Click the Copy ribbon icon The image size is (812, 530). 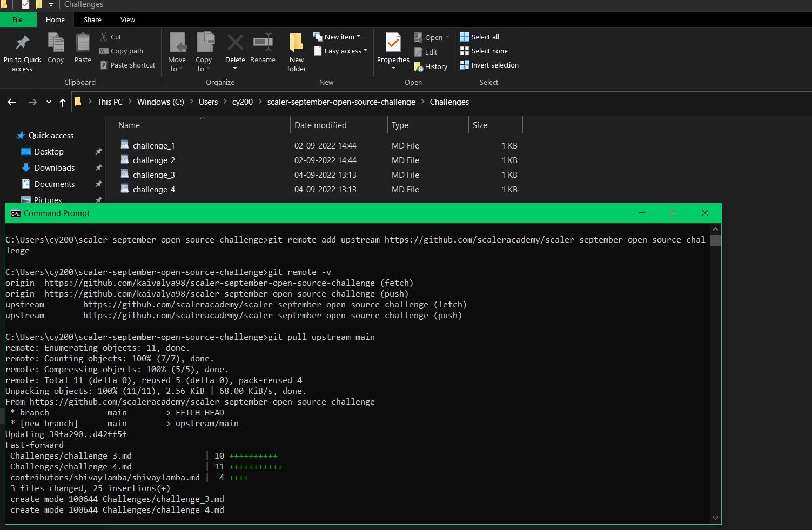(x=56, y=43)
